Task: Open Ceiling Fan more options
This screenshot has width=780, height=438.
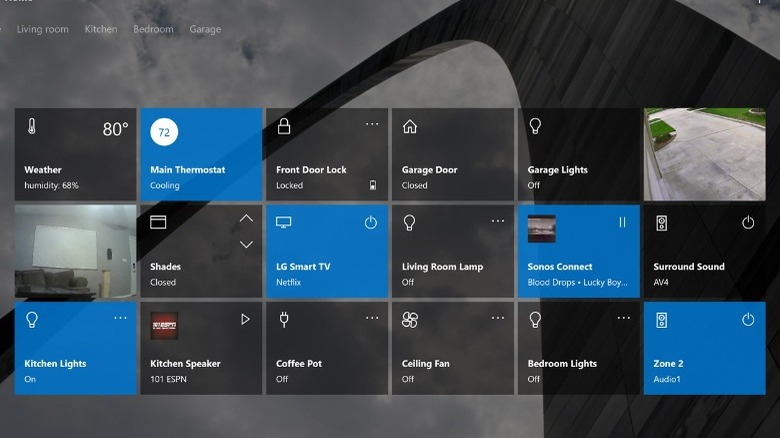Action: pos(498,318)
